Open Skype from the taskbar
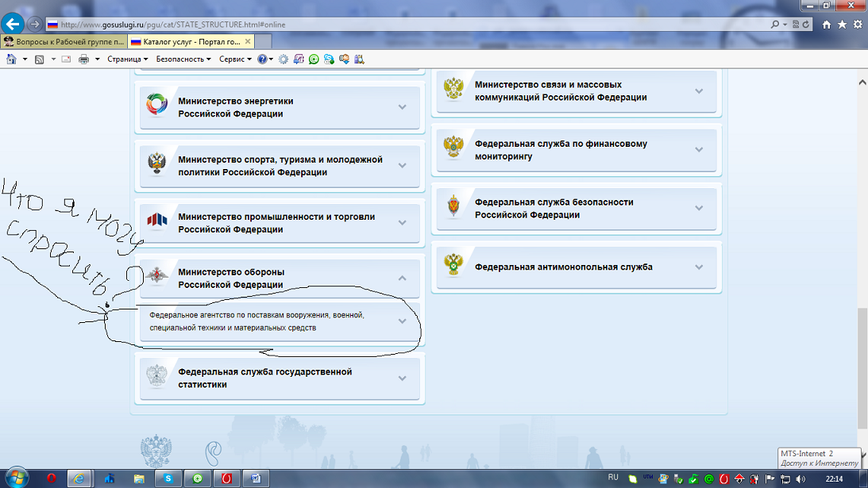This screenshot has height=488, width=868. (168, 478)
